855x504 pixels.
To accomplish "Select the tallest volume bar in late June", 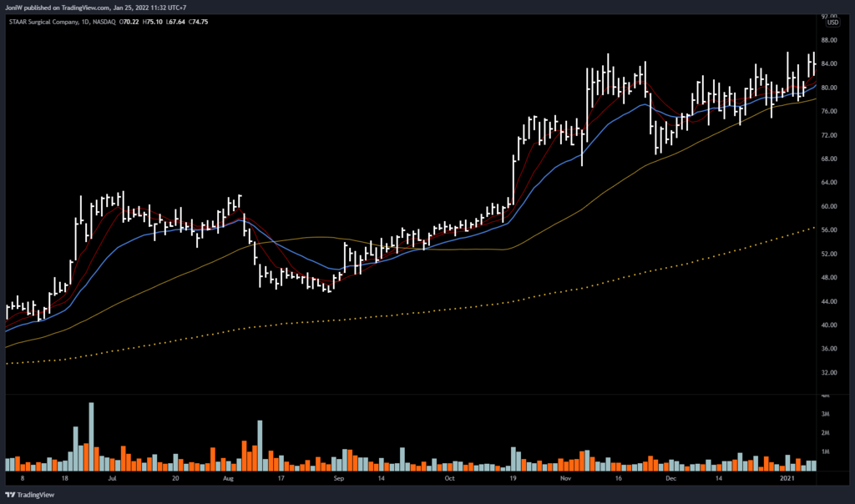I will point(91,436).
